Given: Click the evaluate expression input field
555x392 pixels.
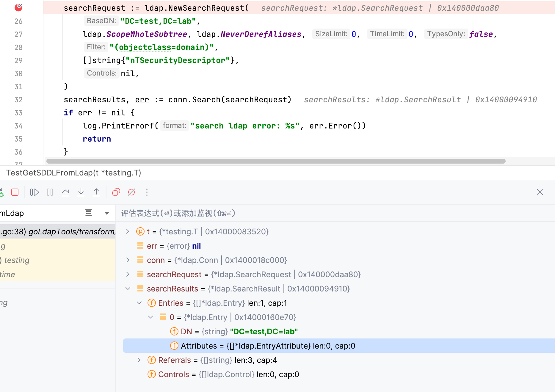Looking at the screenshot, I should coord(335,213).
